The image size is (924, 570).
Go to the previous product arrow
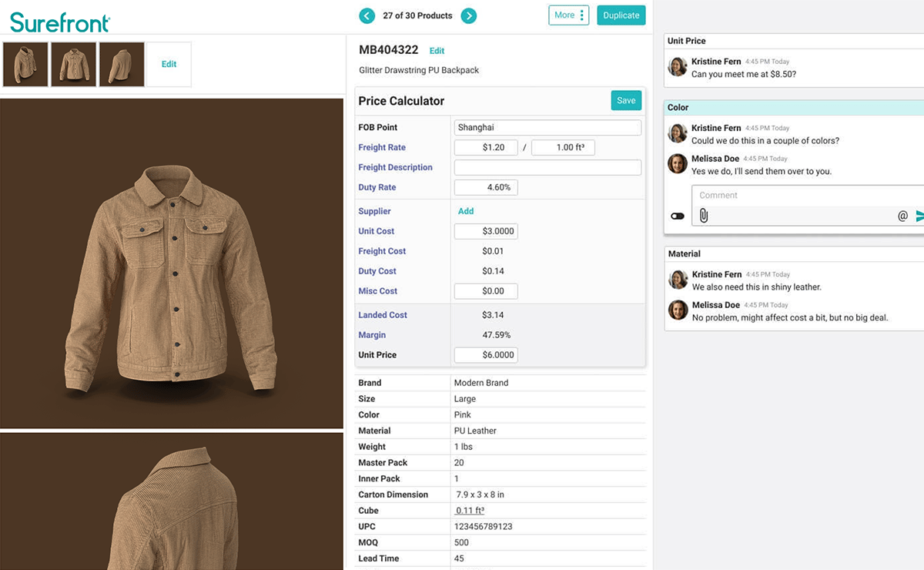pyautogui.click(x=367, y=15)
